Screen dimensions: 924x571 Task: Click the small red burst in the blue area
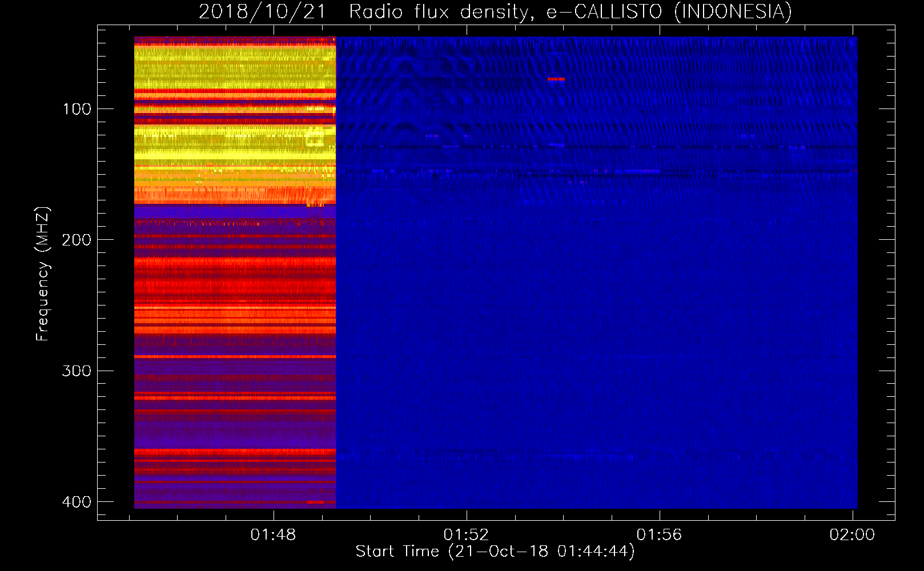(556, 79)
